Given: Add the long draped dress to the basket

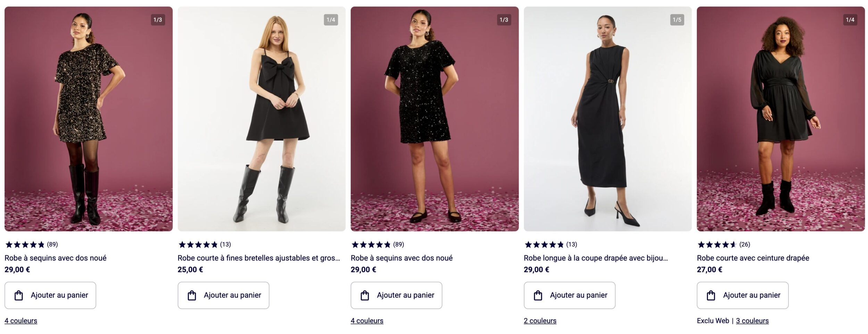Looking at the screenshot, I should click(569, 295).
